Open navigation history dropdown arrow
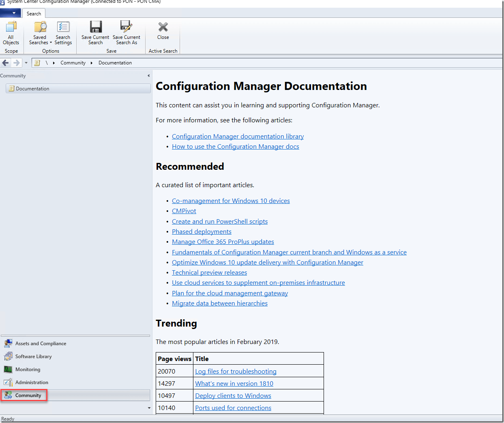This screenshot has width=504, height=423. point(26,63)
